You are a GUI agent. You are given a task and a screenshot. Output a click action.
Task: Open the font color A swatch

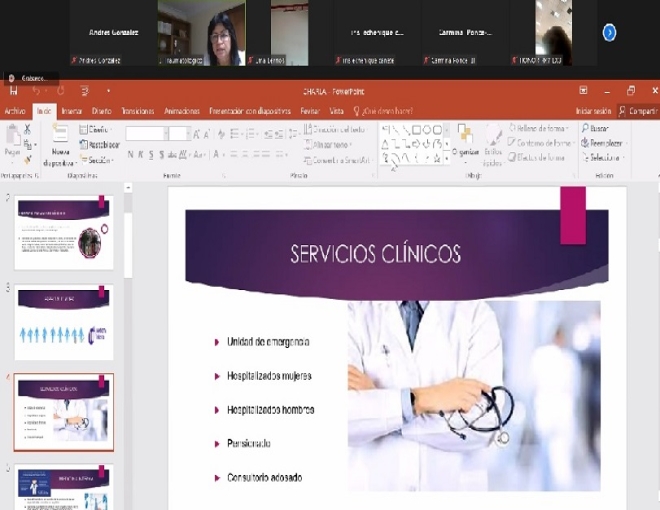pos(216,154)
